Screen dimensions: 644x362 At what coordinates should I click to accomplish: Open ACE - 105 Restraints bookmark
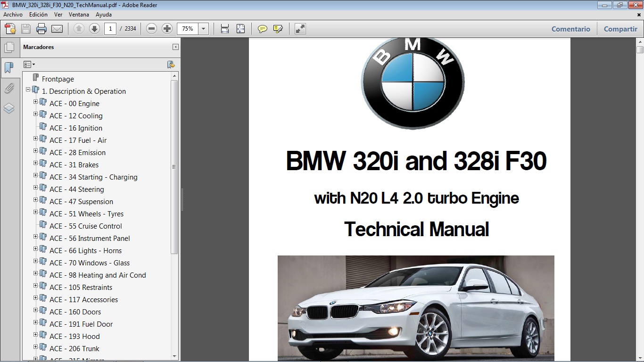[x=81, y=288]
